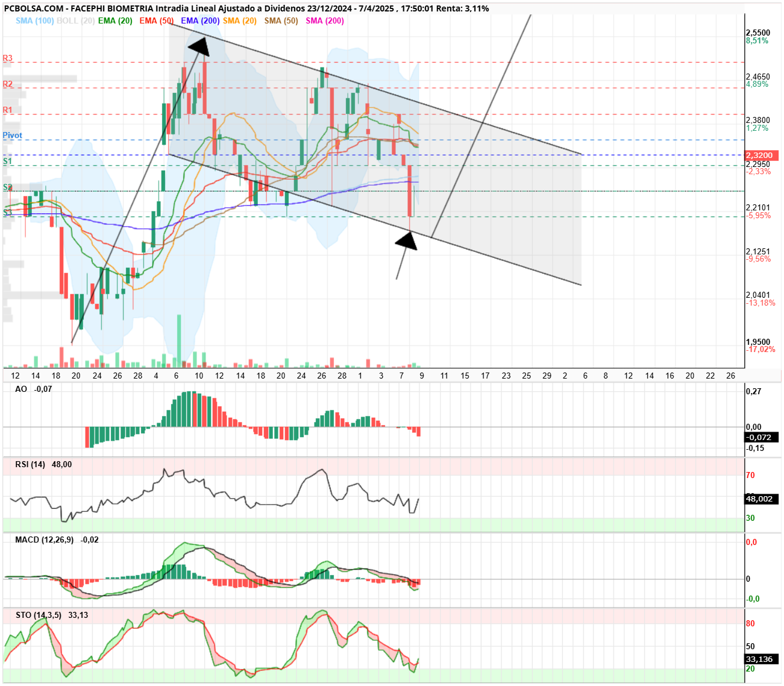
Task: Select the green EMA (20) legend entry
Action: (x=115, y=20)
